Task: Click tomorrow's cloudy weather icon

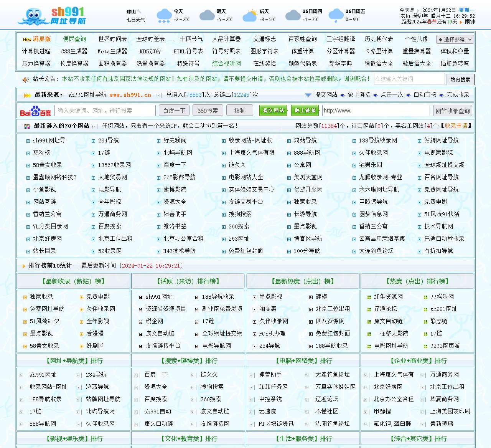Action: tap(207, 15)
